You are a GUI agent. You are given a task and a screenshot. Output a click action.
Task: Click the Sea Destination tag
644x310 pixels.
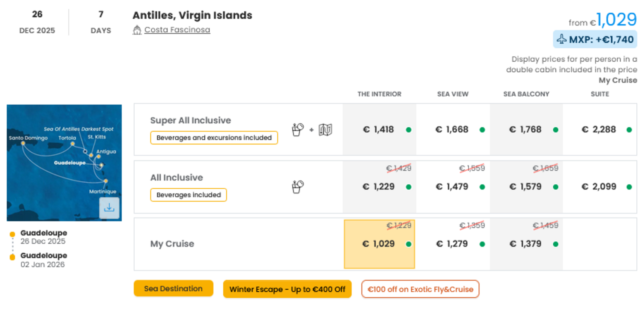coord(173,288)
